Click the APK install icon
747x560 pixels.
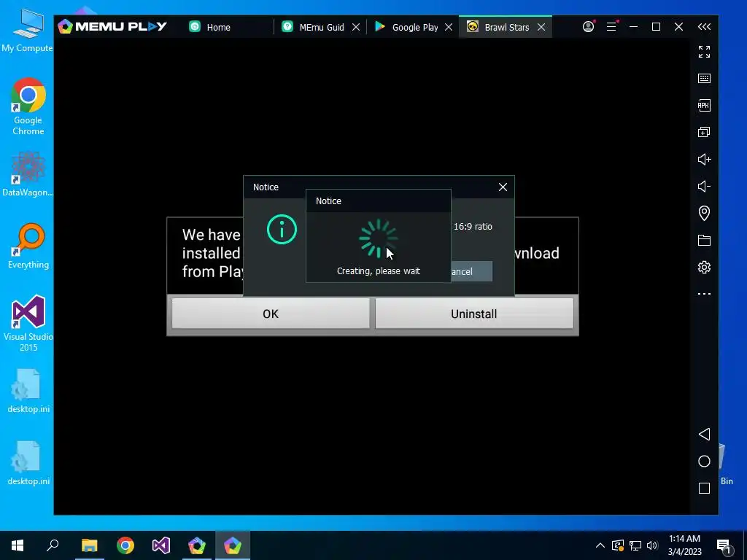click(704, 105)
